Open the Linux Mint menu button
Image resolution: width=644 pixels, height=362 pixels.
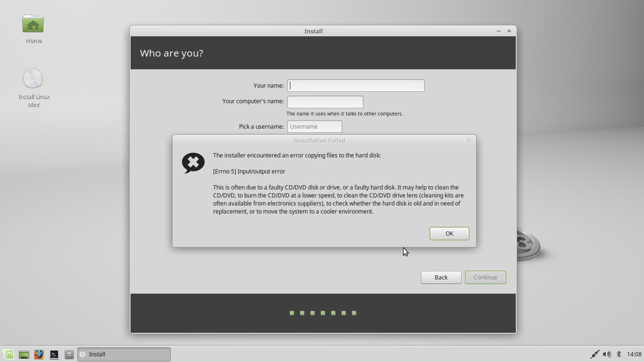(8, 354)
